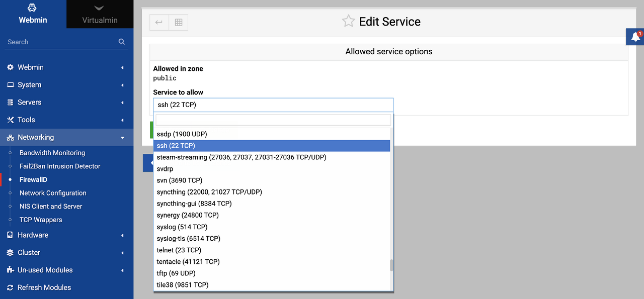The width and height of the screenshot is (644, 299).
Task: Click the Service to allow dropdown box
Action: pyautogui.click(x=273, y=105)
